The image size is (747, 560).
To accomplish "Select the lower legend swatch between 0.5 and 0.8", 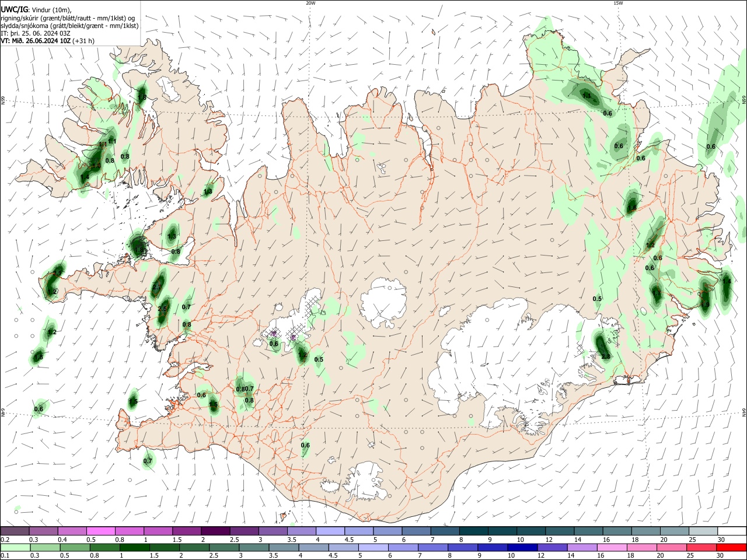I will coord(75,547).
